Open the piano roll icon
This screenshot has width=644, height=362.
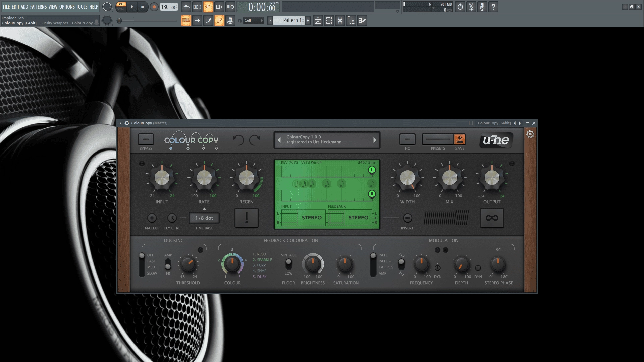pyautogui.click(x=362, y=21)
